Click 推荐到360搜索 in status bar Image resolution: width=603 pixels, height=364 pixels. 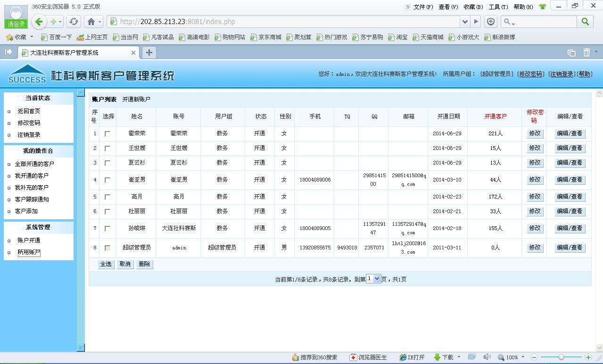(314, 357)
